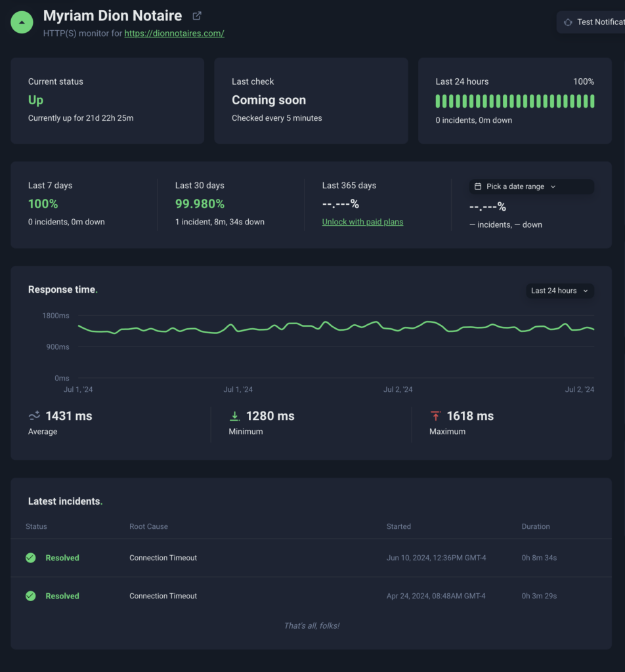Click the last green bar in 24-hour uptime strip
Image resolution: width=625 pixels, height=672 pixels.
point(592,101)
